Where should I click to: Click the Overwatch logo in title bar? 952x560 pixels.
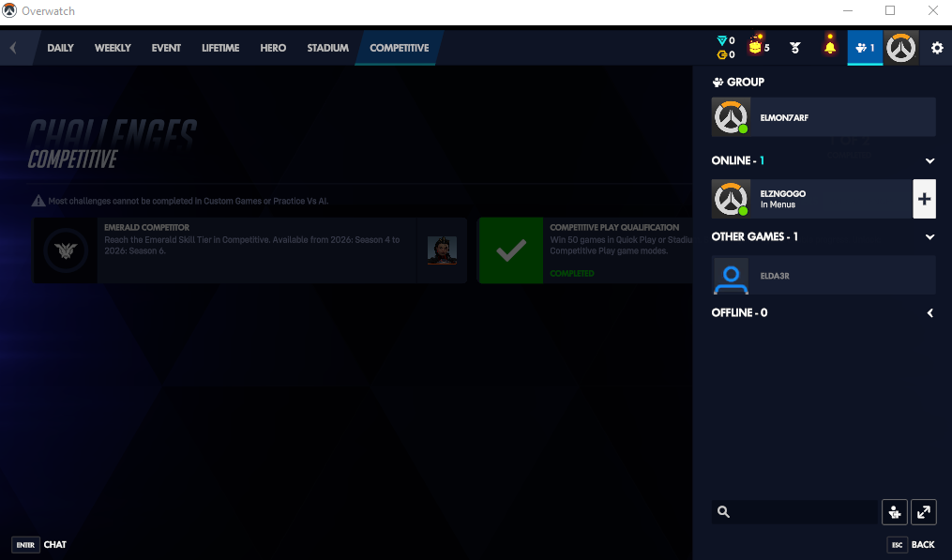[9, 11]
